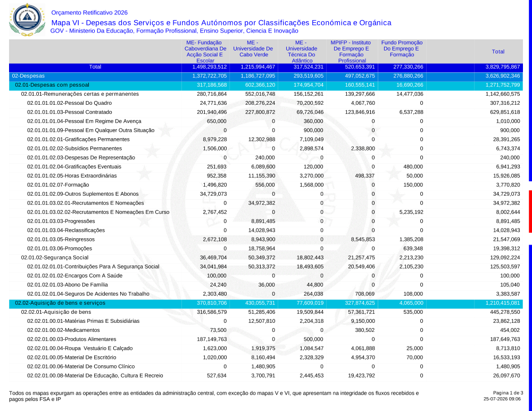Select 'Seguros De Acidentes No Trabalho' row label
Viewport: 532px width, 411px height.
[x=88, y=294]
